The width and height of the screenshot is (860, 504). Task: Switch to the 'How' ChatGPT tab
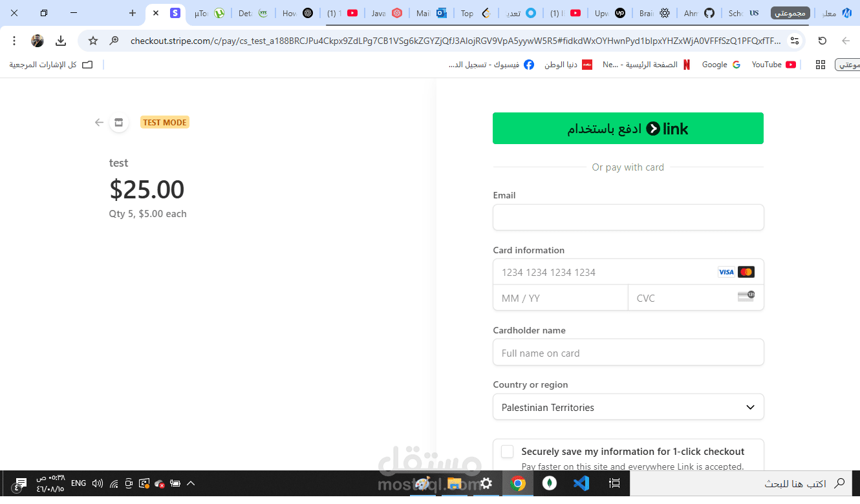(297, 13)
